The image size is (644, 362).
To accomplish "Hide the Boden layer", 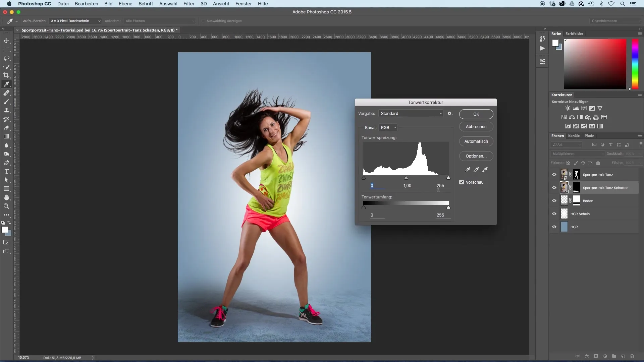I will [x=554, y=201].
